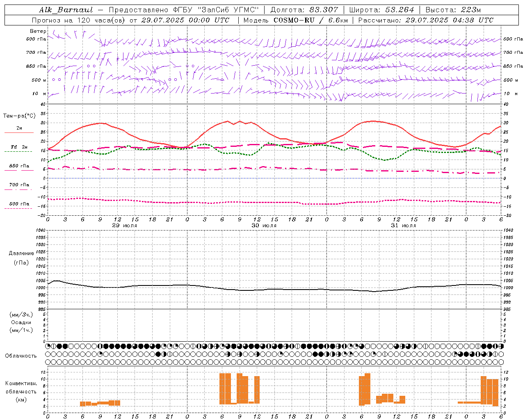This screenshot has height=420, width=525.
Task: Click the red line sample under "2м" legend
Action: 19,133
